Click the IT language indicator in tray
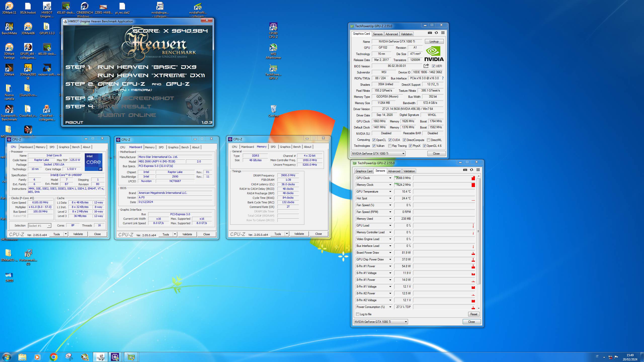This screenshot has width=644, height=362. pos(597,356)
